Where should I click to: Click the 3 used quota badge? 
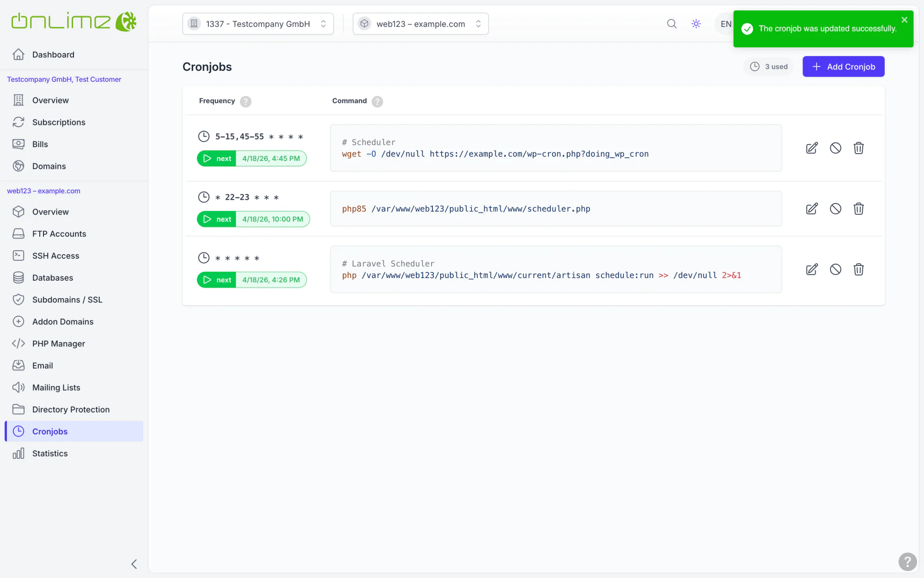769,67
